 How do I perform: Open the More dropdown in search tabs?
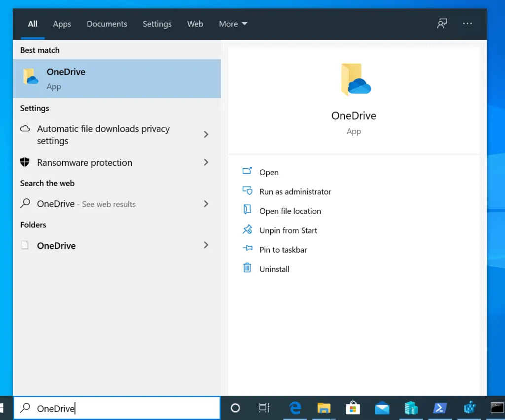[233, 24]
